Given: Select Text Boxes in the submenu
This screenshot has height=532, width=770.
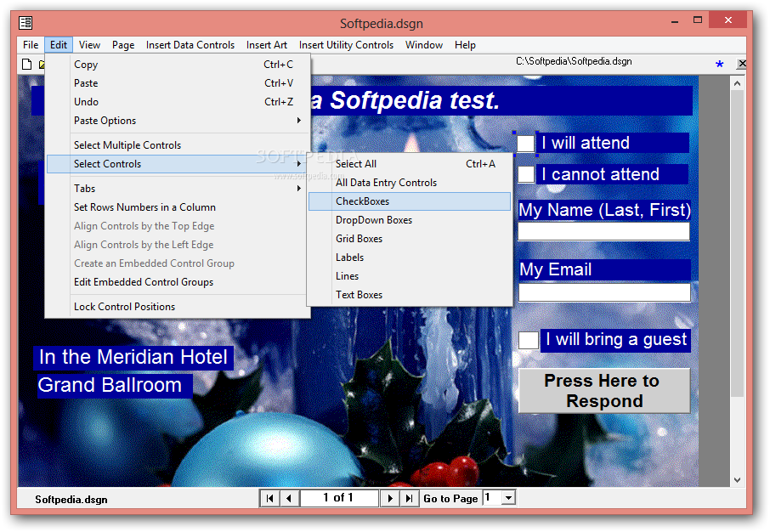Looking at the screenshot, I should point(410,294).
